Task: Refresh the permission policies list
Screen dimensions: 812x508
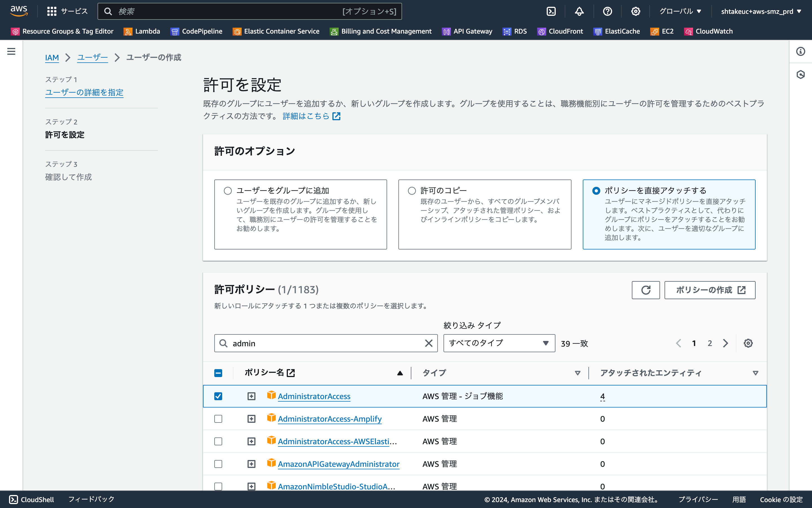Action: (x=646, y=290)
